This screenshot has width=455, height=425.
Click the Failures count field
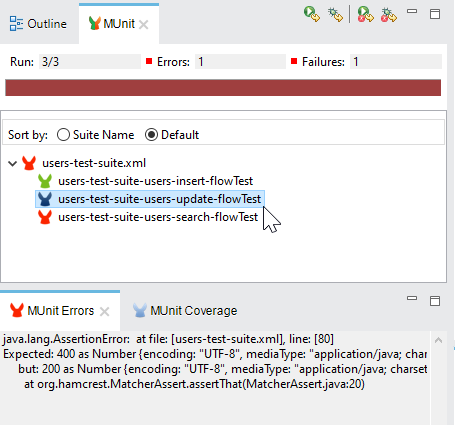[396, 62]
